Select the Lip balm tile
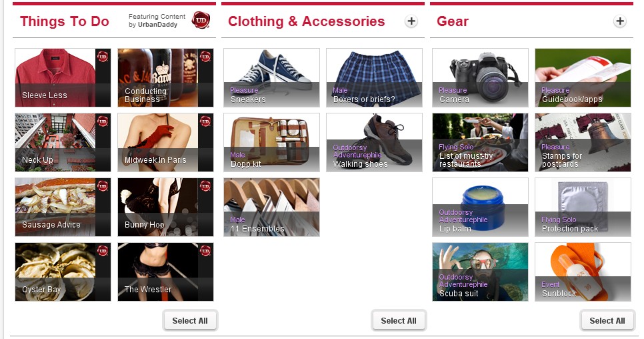 click(x=480, y=207)
